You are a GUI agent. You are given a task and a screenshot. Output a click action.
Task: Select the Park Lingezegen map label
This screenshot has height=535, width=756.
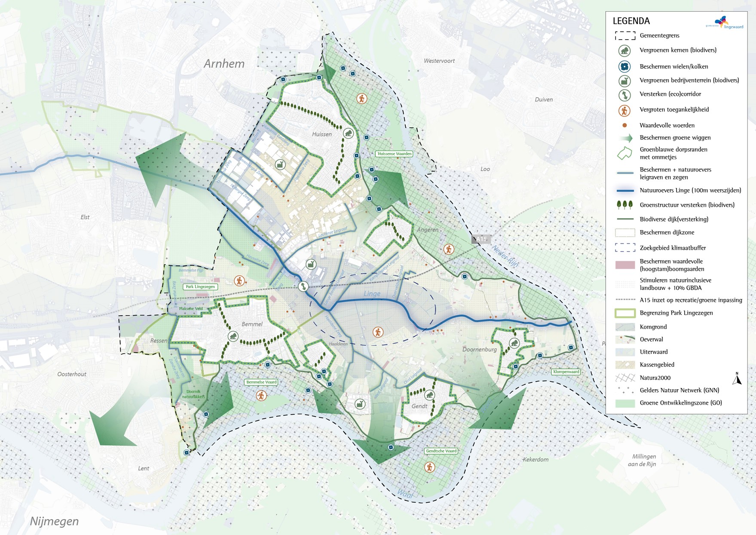pos(200,286)
